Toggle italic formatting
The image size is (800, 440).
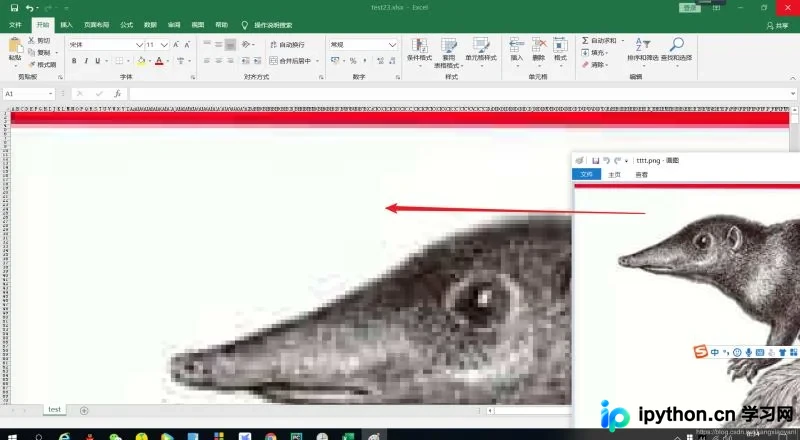pyautogui.click(x=86, y=61)
